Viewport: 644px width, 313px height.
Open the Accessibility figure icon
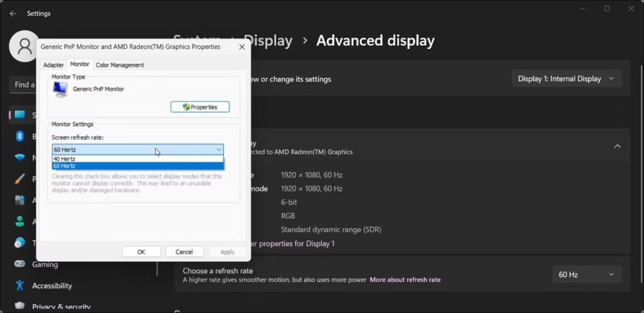pos(19,285)
